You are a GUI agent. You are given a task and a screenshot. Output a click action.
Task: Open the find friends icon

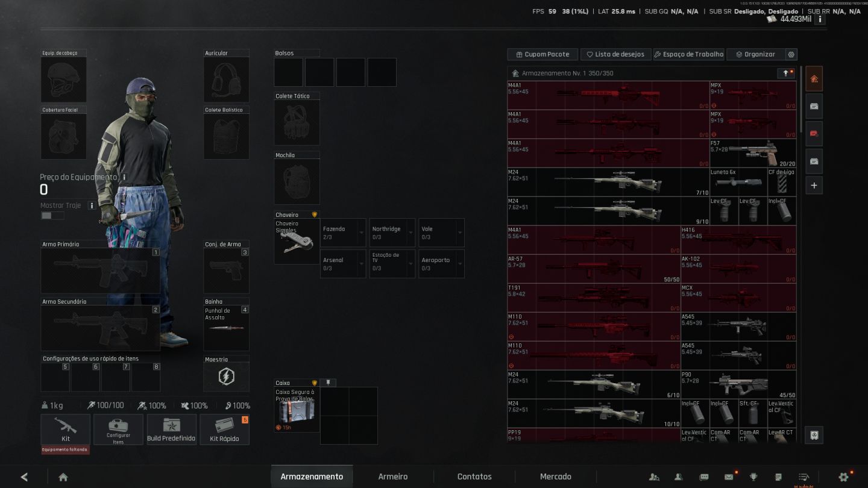tap(654, 477)
